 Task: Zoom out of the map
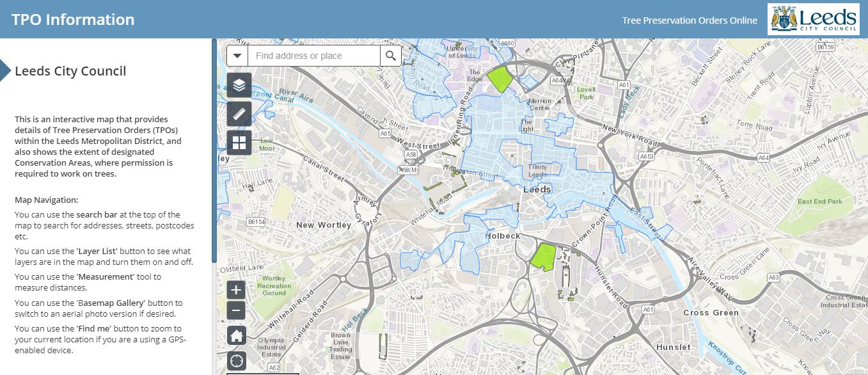coord(236,311)
